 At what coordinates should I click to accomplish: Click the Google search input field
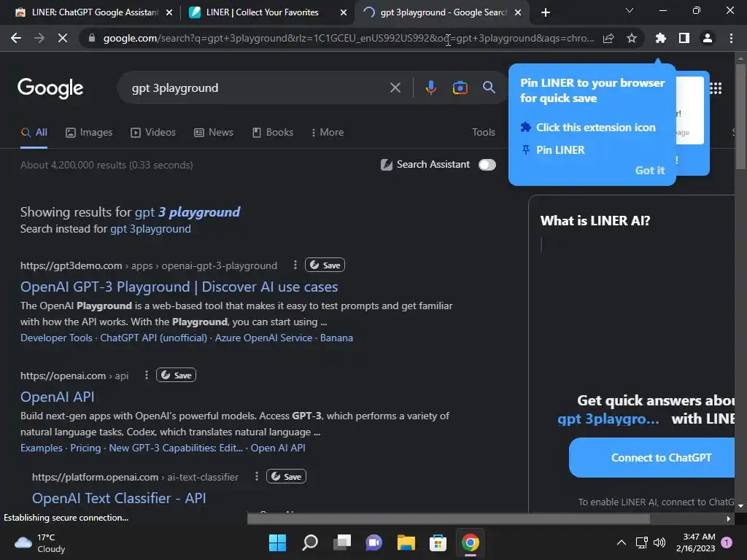[x=258, y=88]
